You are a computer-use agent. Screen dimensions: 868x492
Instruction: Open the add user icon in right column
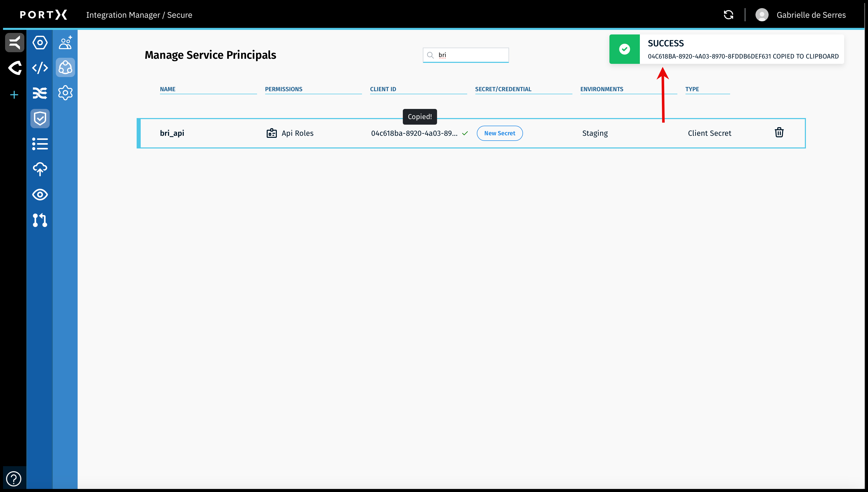click(65, 43)
